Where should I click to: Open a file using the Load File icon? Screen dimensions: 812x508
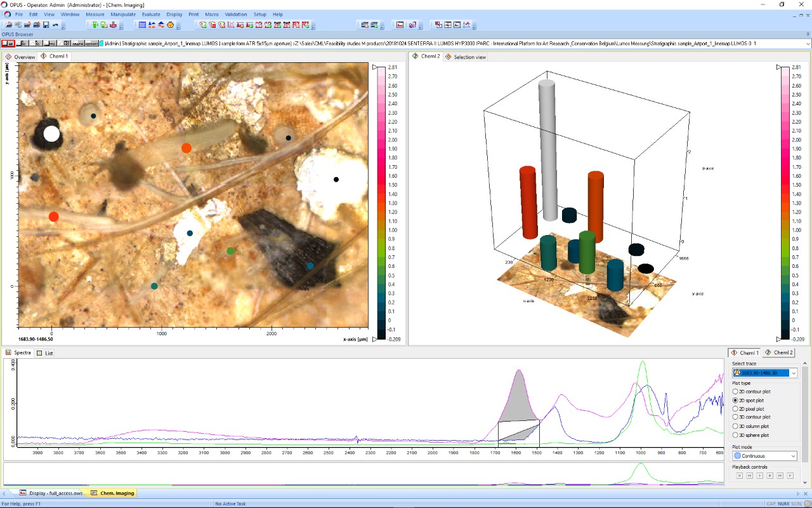[9, 25]
